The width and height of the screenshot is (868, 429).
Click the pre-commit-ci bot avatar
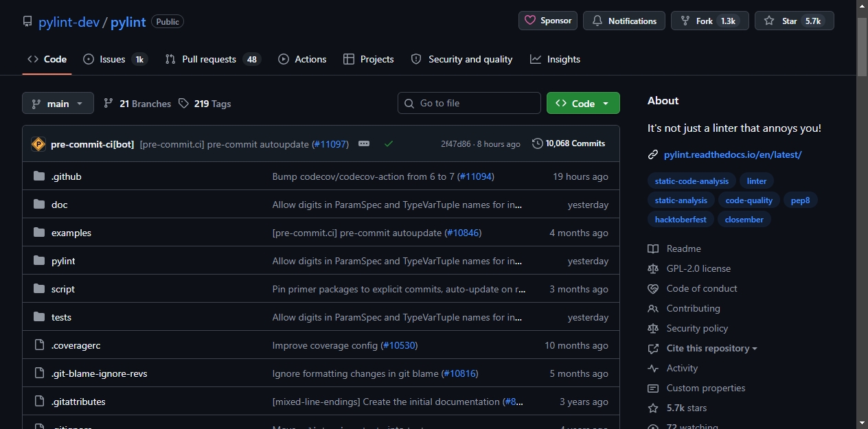(x=38, y=144)
